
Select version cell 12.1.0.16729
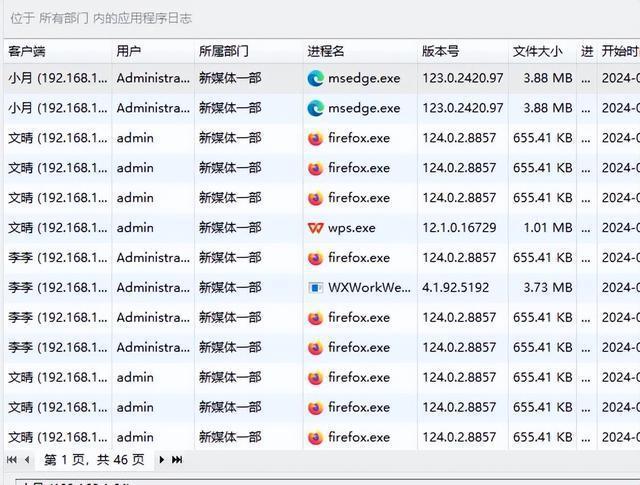(x=463, y=228)
